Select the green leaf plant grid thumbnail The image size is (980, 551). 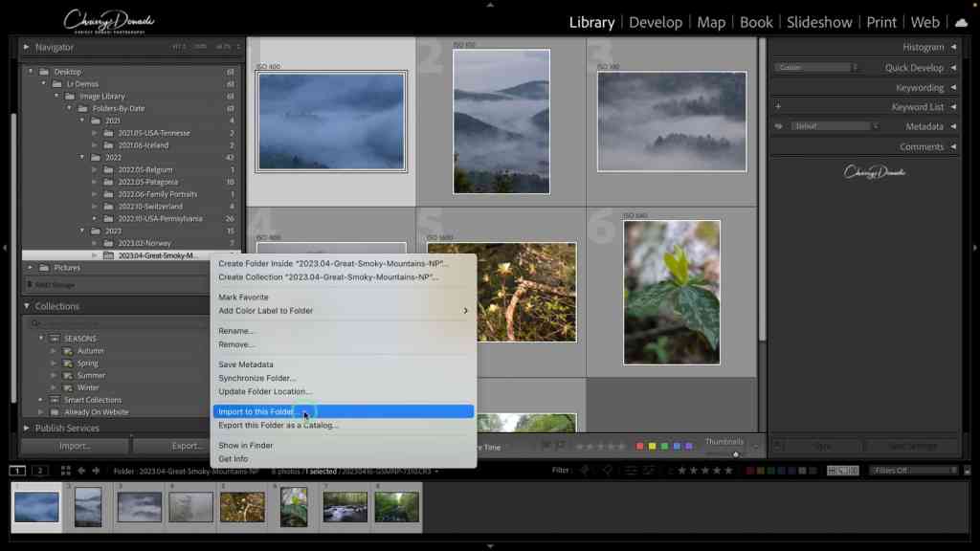671,293
